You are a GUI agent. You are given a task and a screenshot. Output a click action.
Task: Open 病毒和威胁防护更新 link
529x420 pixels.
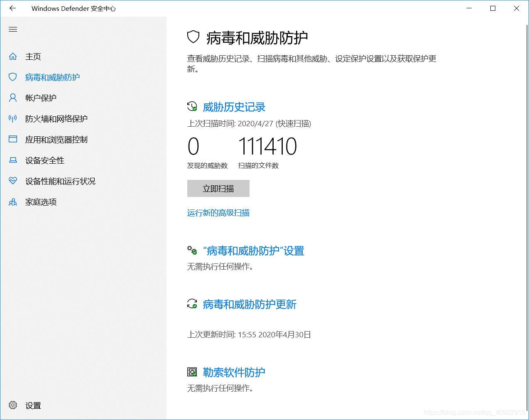tap(250, 305)
